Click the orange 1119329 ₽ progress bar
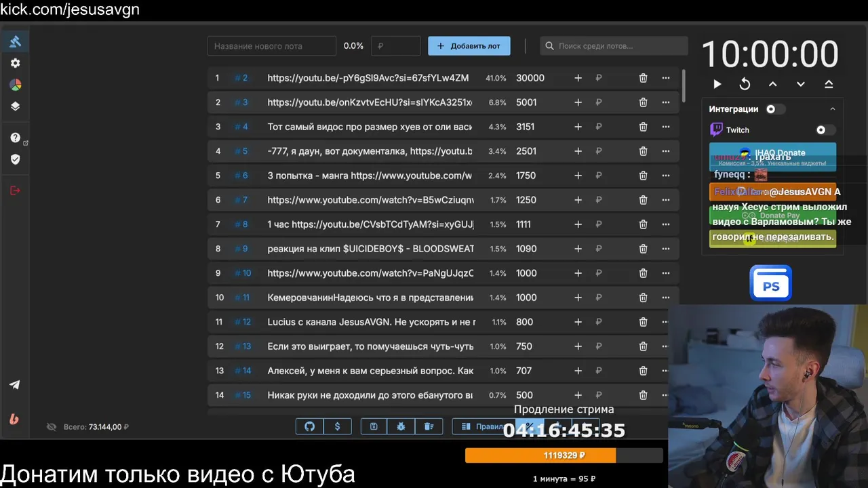 564,455
